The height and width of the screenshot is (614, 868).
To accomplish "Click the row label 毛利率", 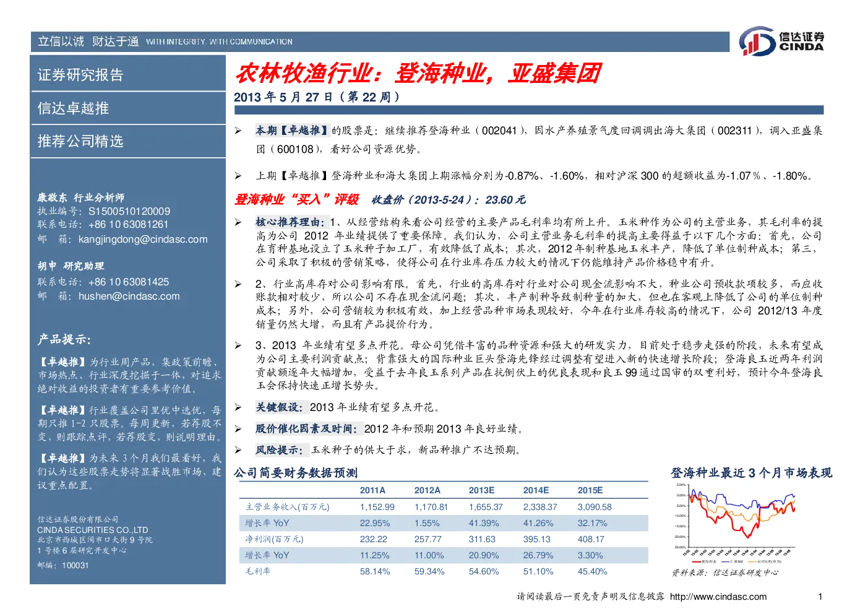I will click(257, 571).
